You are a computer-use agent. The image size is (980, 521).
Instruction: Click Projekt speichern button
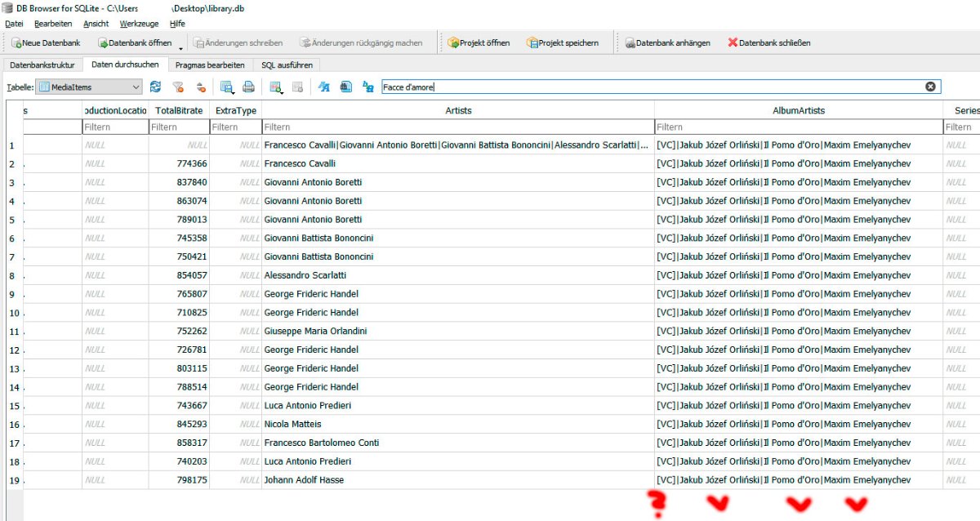(x=562, y=42)
